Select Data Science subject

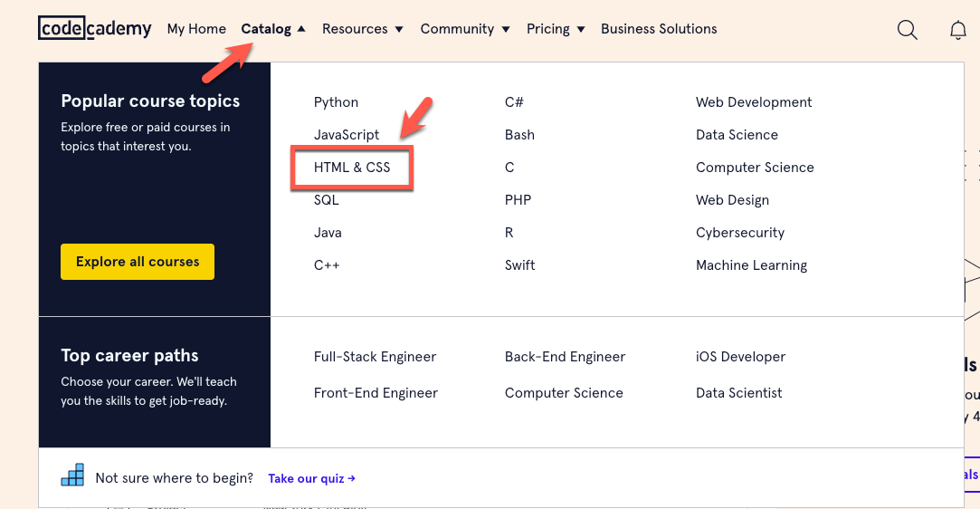tap(737, 134)
